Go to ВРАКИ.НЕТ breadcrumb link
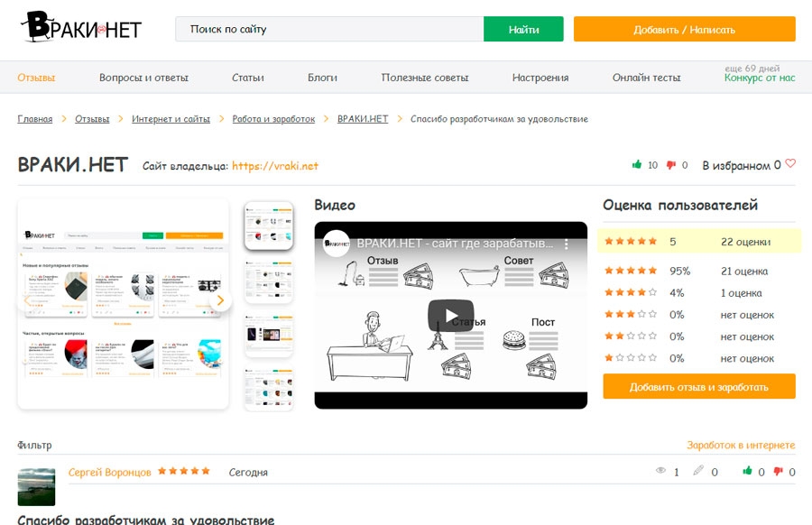 [363, 119]
